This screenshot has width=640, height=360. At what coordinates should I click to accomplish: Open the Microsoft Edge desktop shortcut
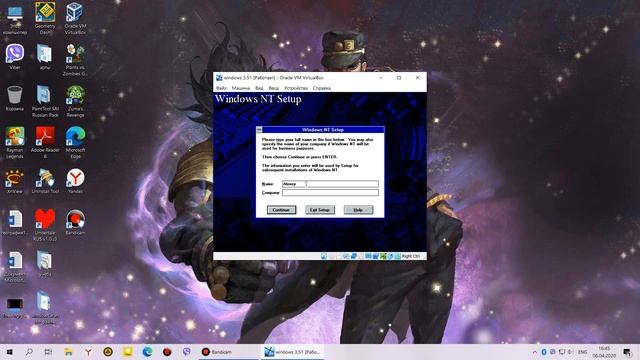75,142
